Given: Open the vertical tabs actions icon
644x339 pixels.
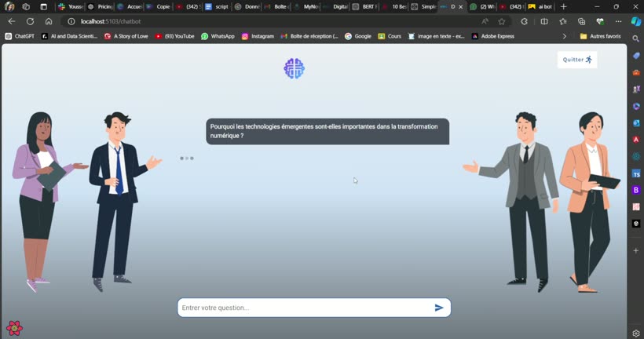Looking at the screenshot, I should (x=43, y=6).
